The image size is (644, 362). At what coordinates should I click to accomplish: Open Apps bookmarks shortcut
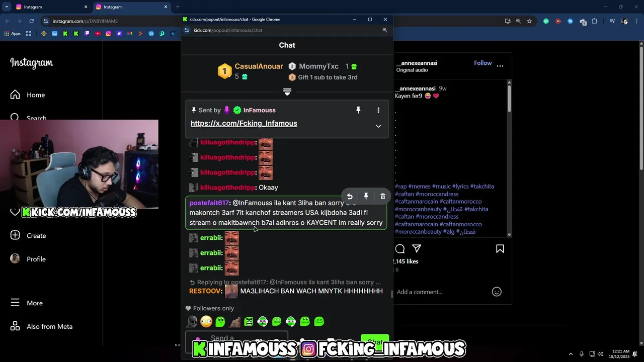pyautogui.click(x=13, y=34)
